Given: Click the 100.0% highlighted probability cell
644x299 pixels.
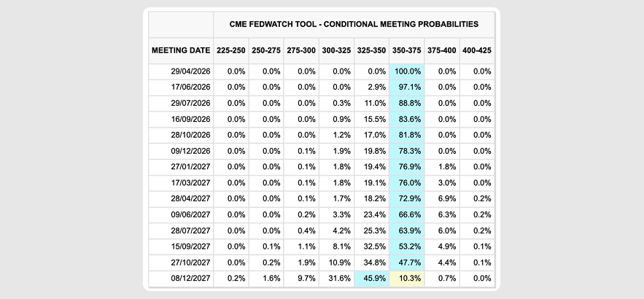Looking at the screenshot, I should pyautogui.click(x=407, y=71).
